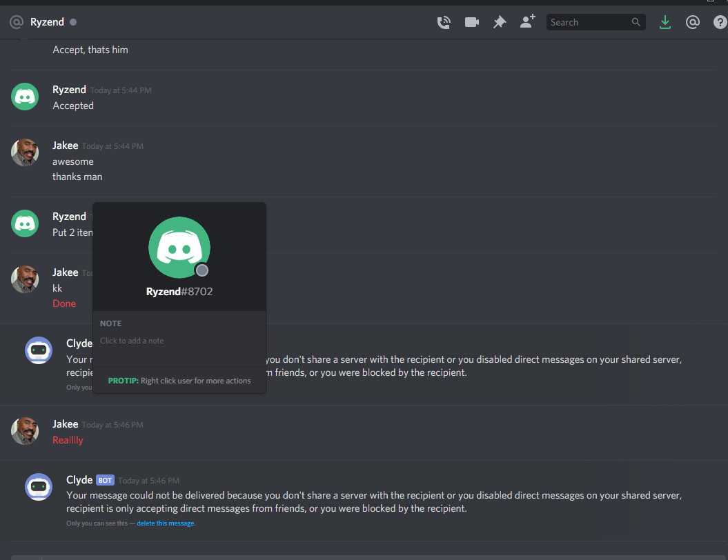This screenshot has width=728, height=560.
Task: Click the 'kk' message text
Action: click(57, 288)
